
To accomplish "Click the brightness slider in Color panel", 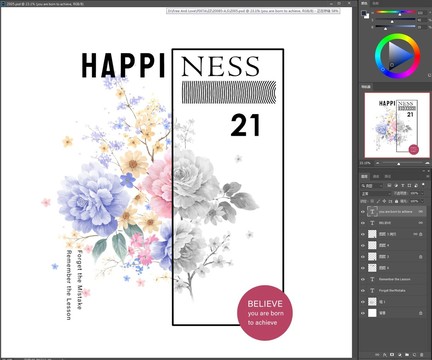I will 395,26.
